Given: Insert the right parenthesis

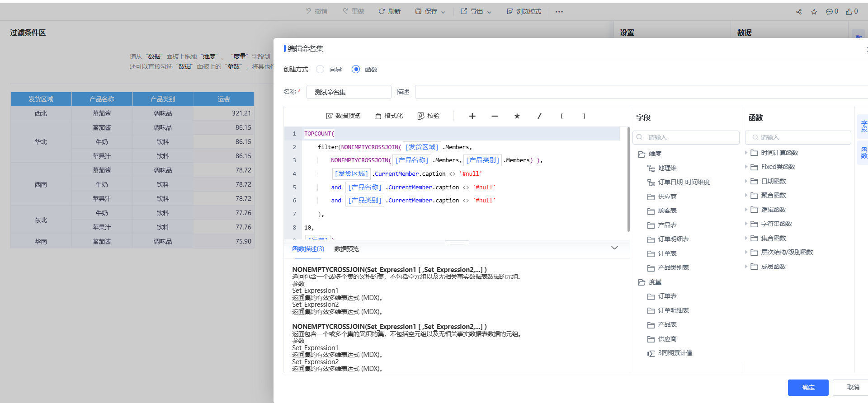Looking at the screenshot, I should click(584, 116).
